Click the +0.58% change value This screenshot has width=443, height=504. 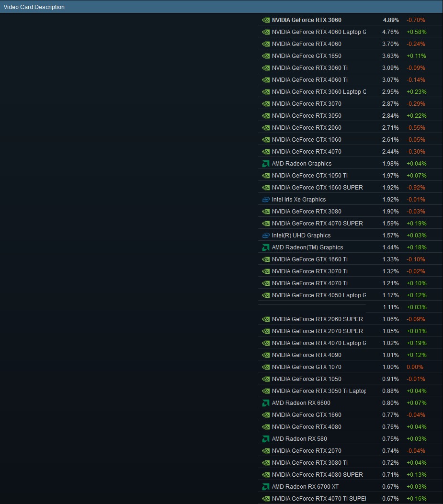click(x=416, y=32)
